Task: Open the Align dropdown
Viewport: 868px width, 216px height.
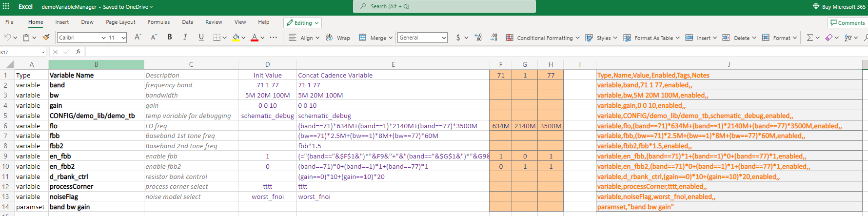Action: point(304,38)
